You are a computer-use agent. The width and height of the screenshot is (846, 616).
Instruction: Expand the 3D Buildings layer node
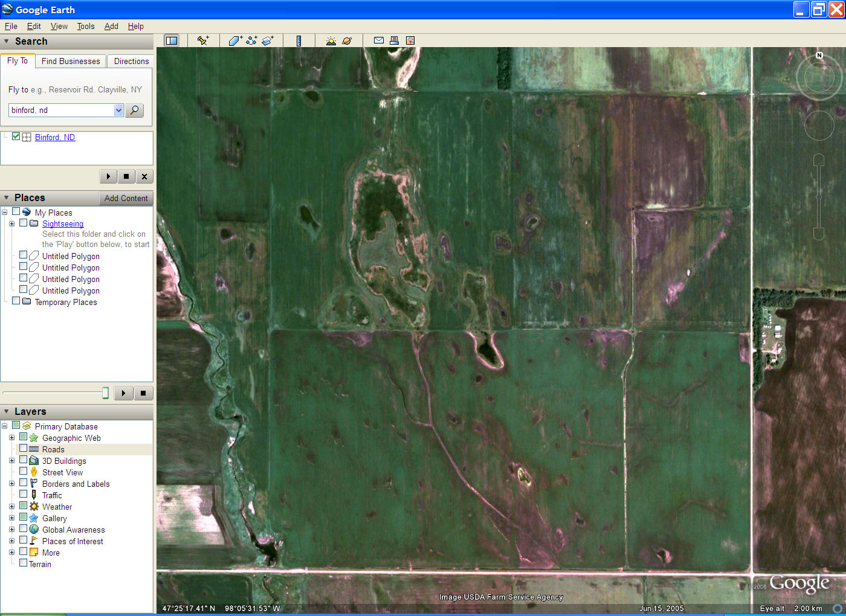click(x=11, y=461)
